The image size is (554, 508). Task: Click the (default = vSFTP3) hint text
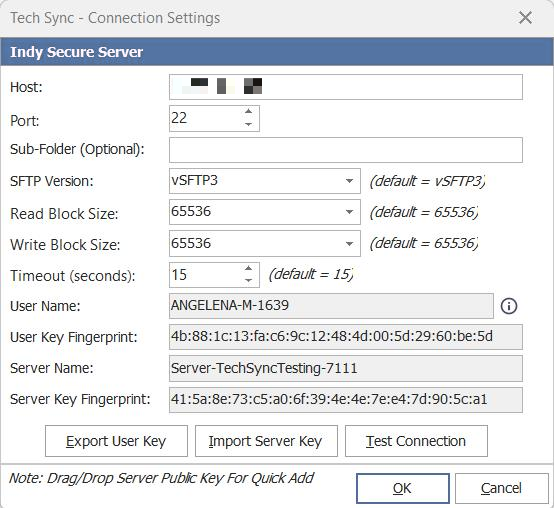pos(428,181)
